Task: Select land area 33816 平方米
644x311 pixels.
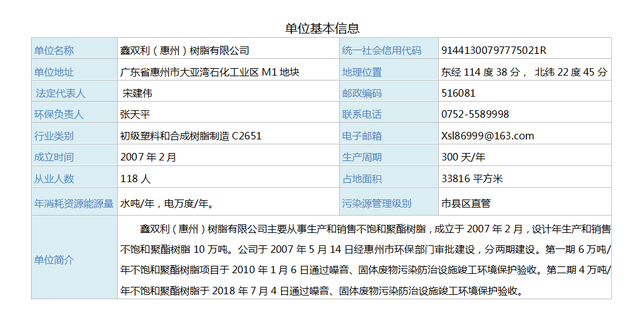Action: (x=472, y=178)
